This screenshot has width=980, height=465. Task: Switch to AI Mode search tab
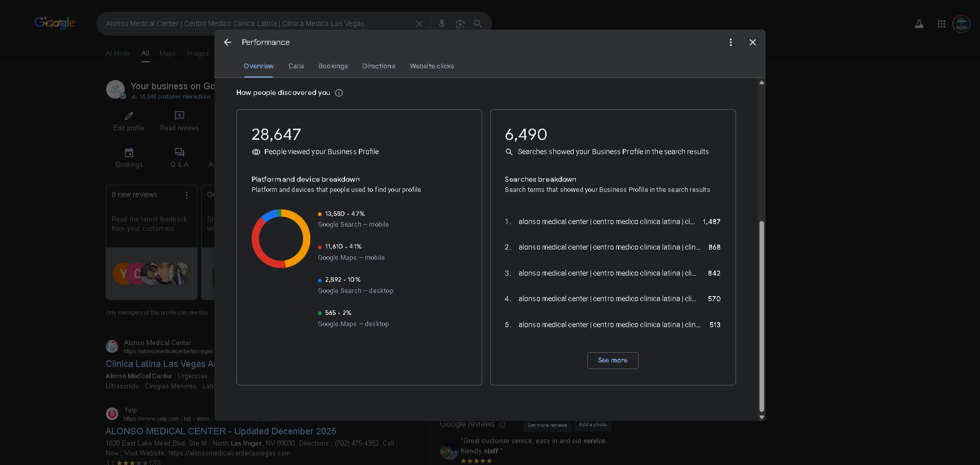coord(118,54)
